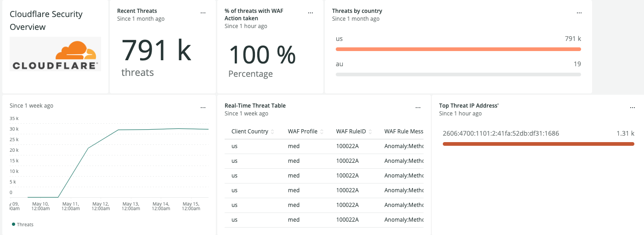Click the 100 % percentage value
Screen dimensions: 644x235
tap(262, 55)
